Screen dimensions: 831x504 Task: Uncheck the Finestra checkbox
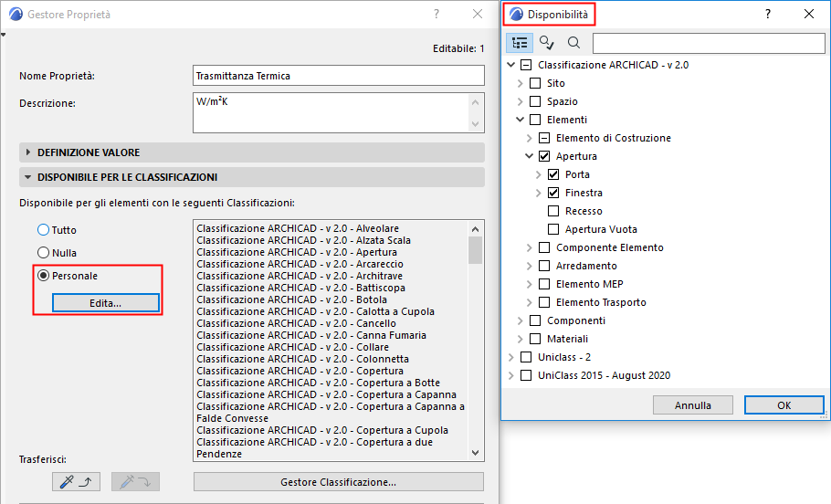click(553, 193)
